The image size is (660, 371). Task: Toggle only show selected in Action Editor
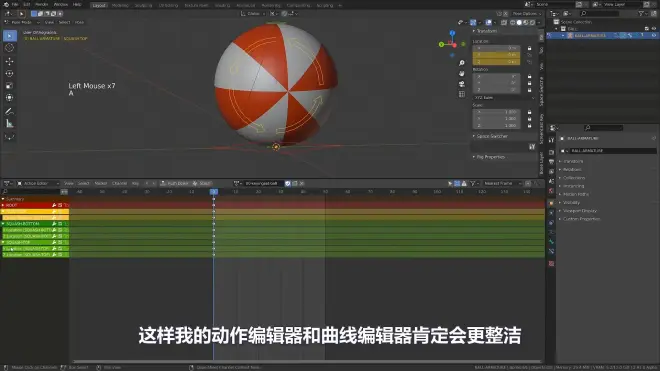(x=450, y=184)
